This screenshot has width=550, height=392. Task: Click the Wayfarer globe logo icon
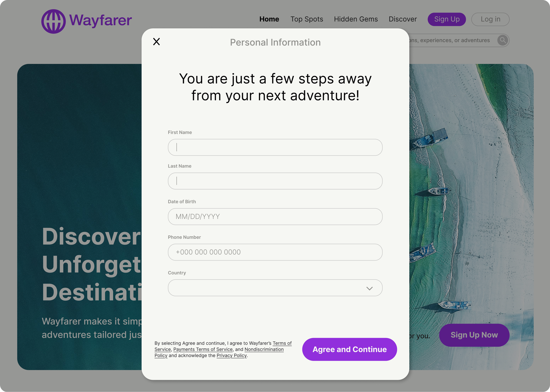coord(53,21)
